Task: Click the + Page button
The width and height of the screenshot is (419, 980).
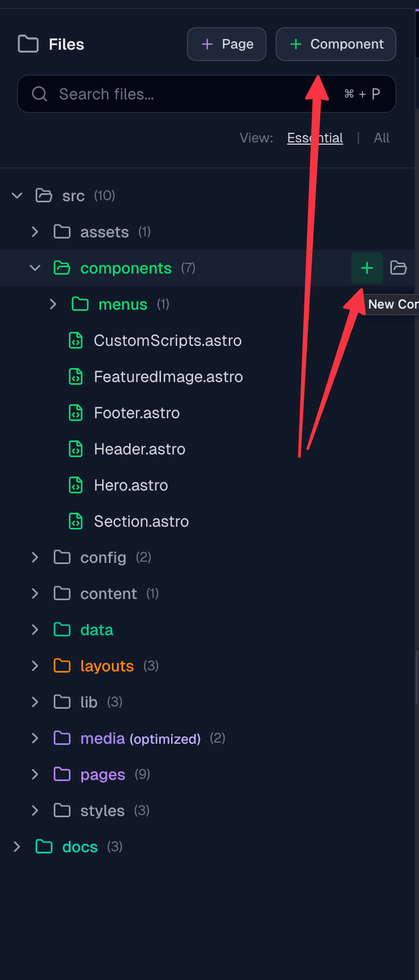Action: 226,44
